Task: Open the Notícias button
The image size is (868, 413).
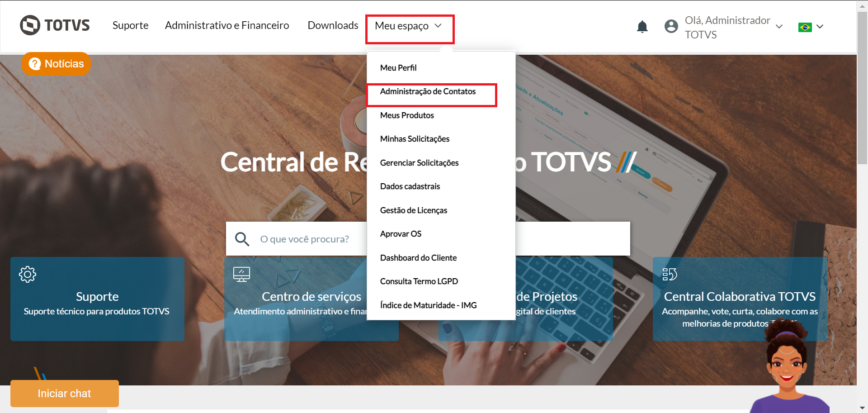Action: point(56,64)
